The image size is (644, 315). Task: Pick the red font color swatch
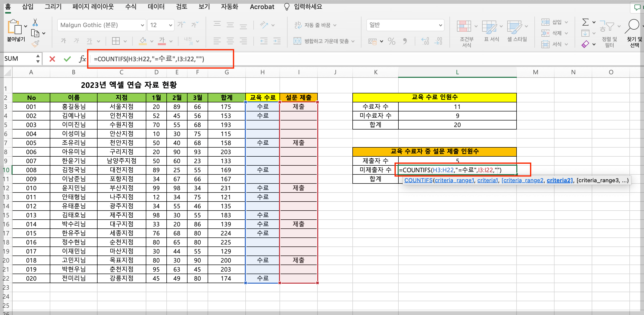point(162,44)
